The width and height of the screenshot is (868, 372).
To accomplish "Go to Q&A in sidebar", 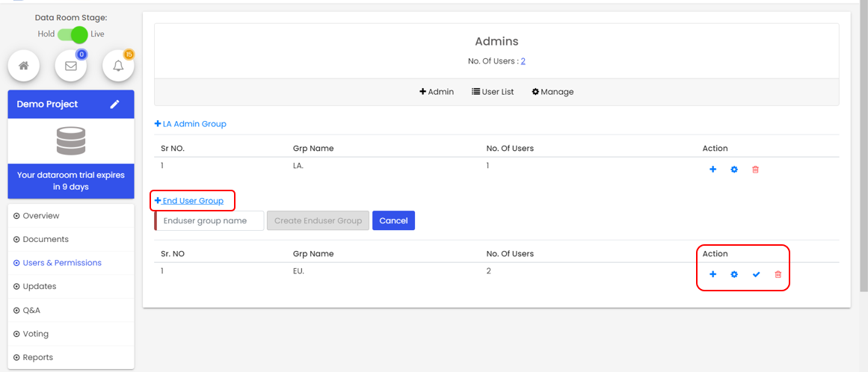I will pyautogui.click(x=31, y=310).
